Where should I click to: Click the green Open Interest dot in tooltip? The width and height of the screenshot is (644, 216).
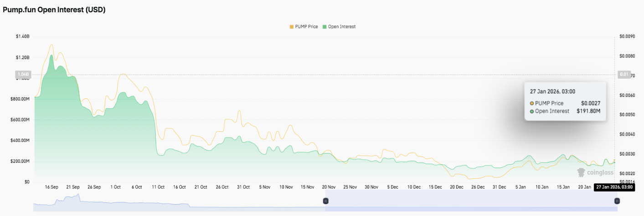tap(532, 111)
